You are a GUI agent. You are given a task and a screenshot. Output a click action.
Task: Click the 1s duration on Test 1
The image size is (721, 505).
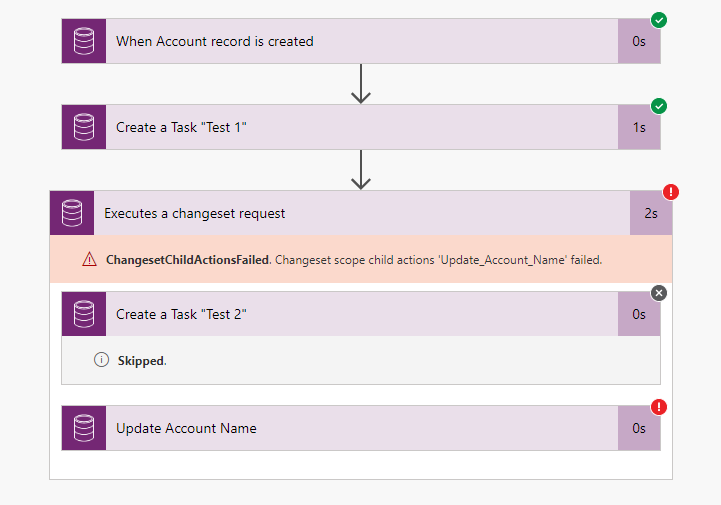click(x=639, y=127)
